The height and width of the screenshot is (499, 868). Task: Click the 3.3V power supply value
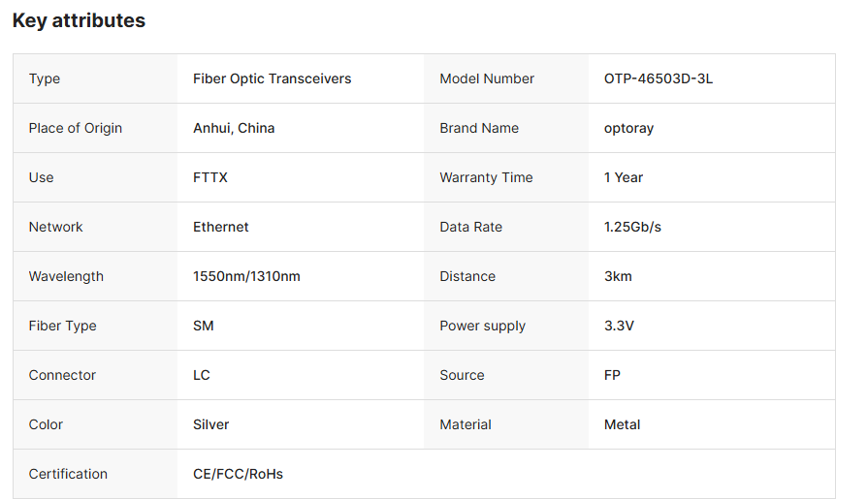(x=619, y=326)
